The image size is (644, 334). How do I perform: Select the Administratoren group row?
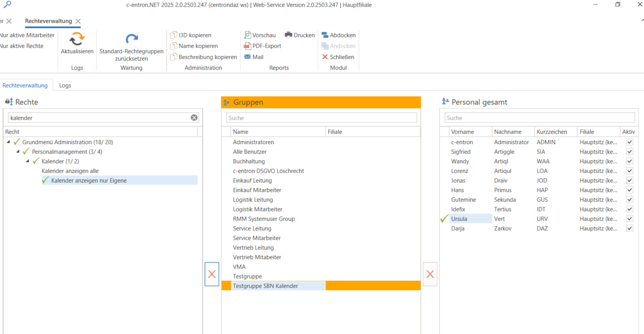tap(253, 142)
